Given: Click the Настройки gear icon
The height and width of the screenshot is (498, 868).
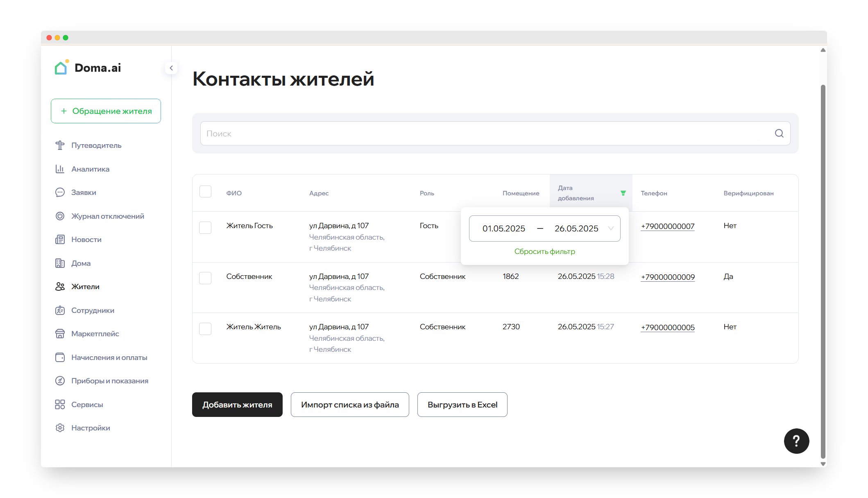Looking at the screenshot, I should (x=60, y=428).
